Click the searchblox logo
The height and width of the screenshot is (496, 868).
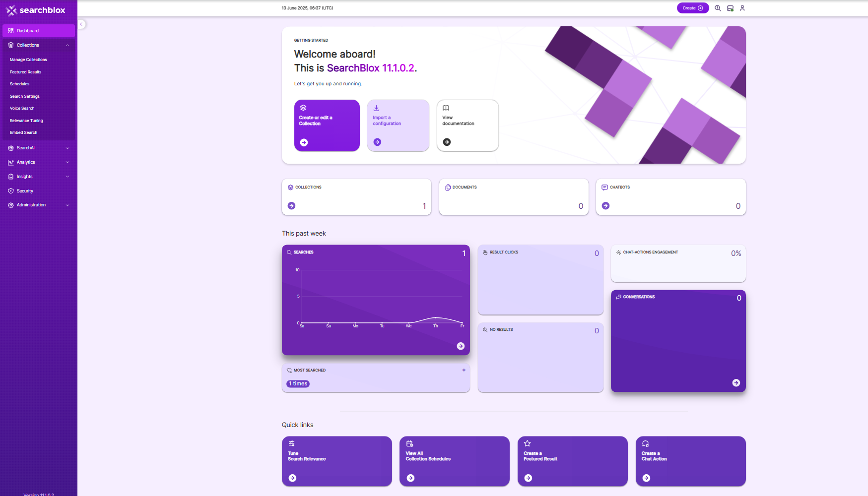point(36,10)
